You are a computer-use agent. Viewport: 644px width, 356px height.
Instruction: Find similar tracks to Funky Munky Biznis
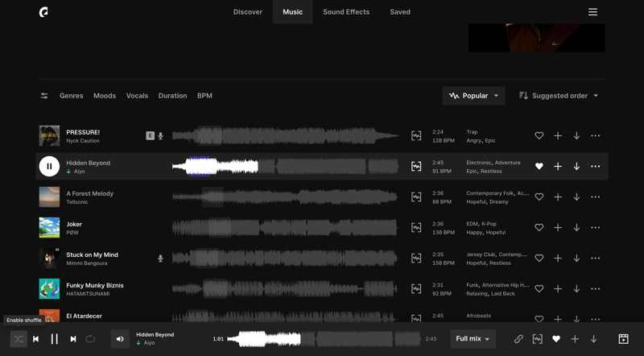coord(416,288)
